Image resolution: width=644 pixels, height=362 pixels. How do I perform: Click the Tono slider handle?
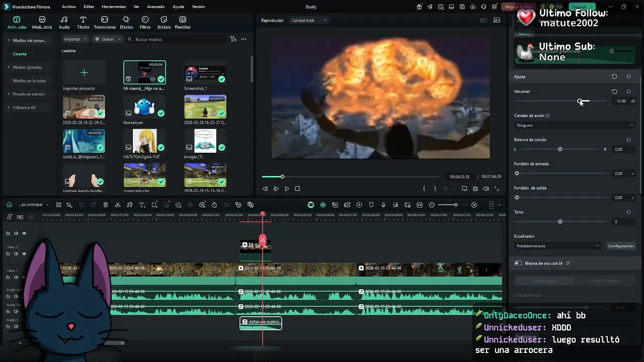(x=560, y=222)
